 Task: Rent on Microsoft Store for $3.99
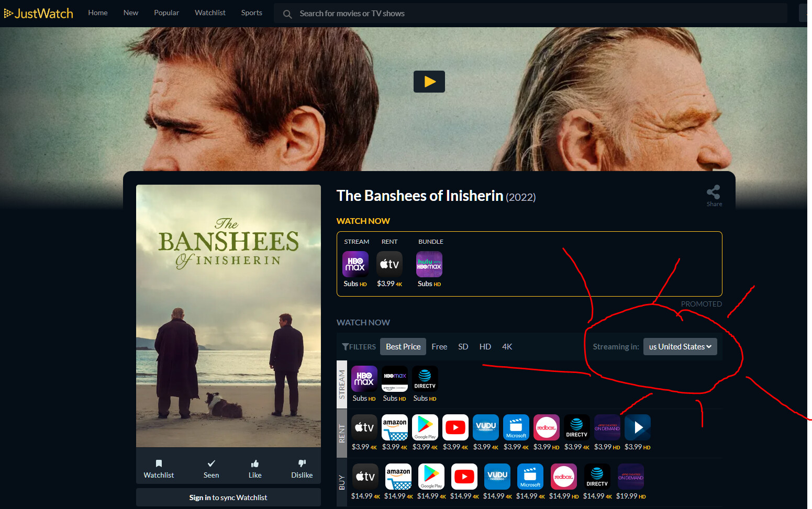tap(516, 427)
